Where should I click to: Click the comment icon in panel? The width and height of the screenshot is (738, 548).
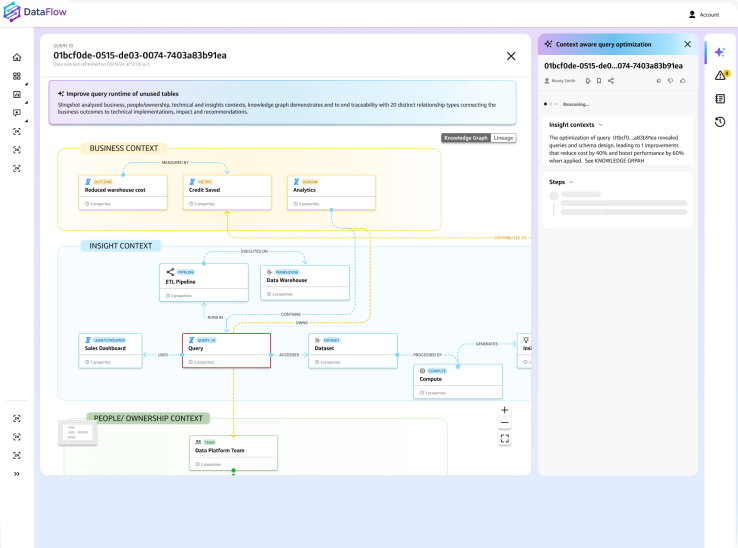[x=658, y=81]
